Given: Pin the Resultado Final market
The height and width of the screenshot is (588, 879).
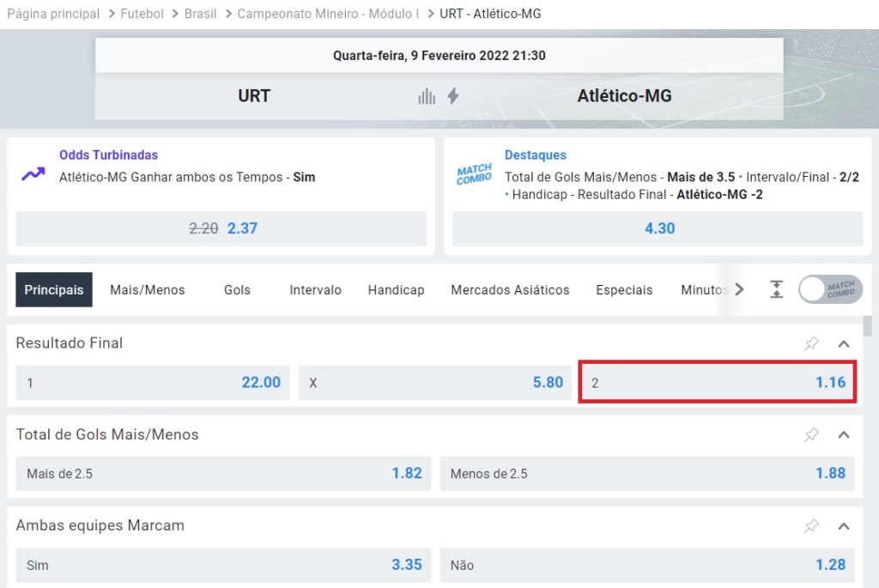Looking at the screenshot, I should [811, 343].
